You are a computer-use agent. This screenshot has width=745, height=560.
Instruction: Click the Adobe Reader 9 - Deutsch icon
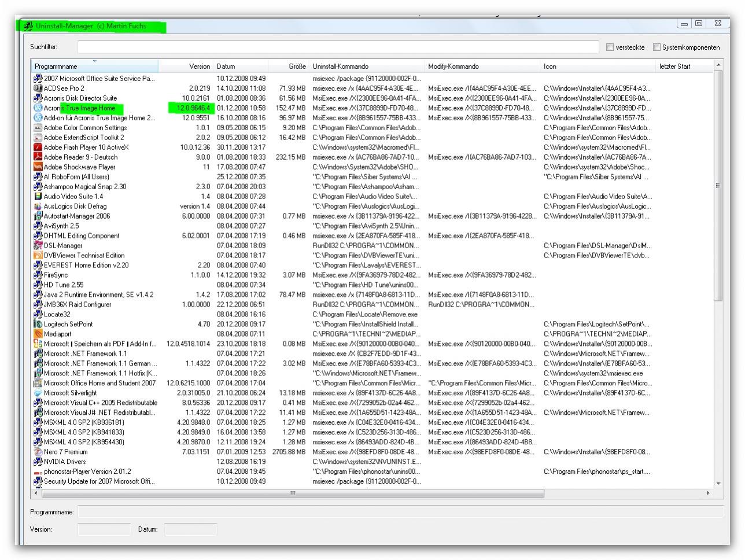pos(38,157)
